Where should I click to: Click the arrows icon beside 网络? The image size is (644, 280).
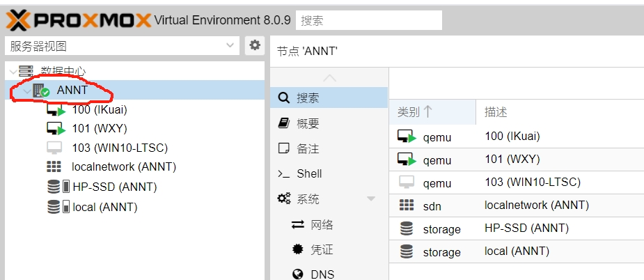[x=298, y=224]
